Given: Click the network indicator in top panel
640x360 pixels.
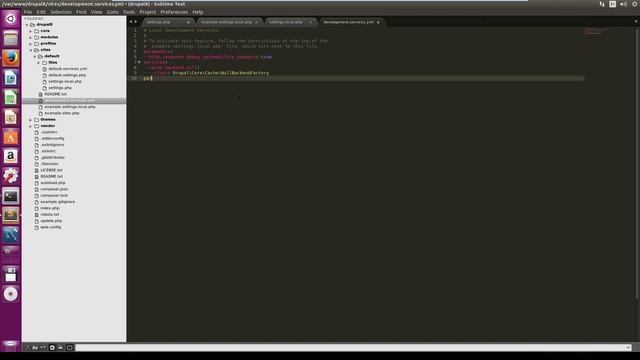Looking at the screenshot, I should (602, 4).
